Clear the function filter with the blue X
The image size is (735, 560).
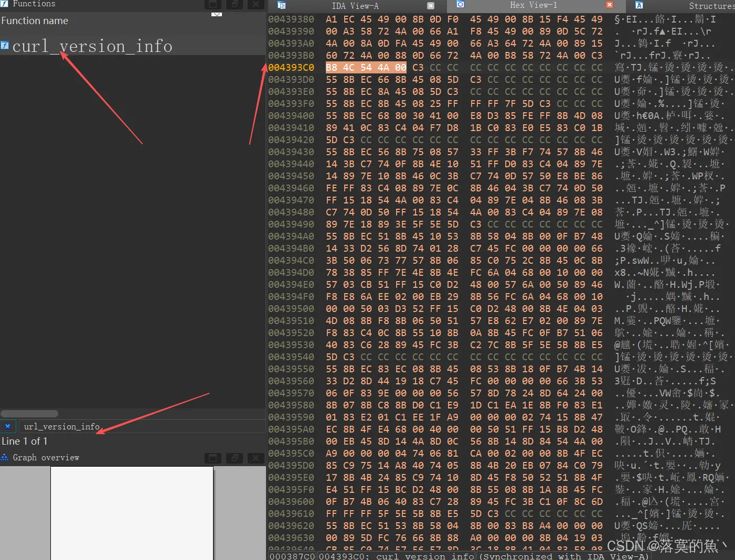tap(8, 426)
